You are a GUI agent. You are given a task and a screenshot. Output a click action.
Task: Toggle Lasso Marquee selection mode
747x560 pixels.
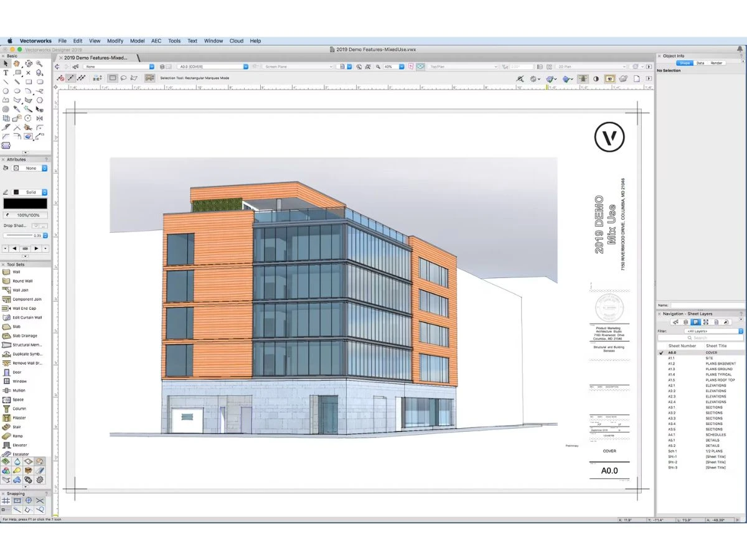pos(123,78)
